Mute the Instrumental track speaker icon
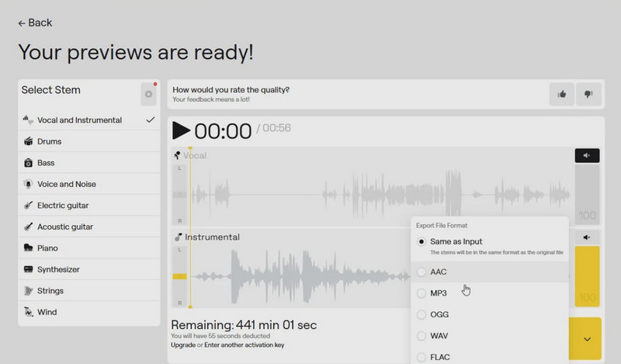The width and height of the screenshot is (621, 364). [587, 237]
